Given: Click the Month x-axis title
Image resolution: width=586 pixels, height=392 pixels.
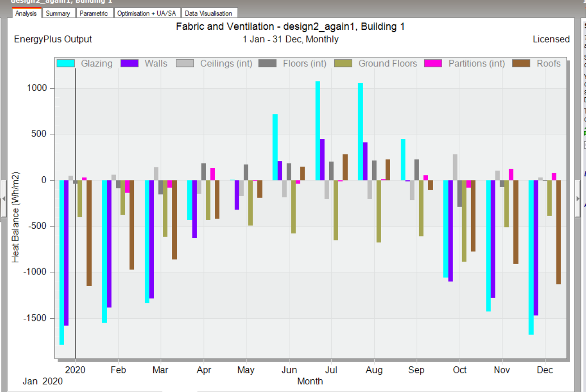Looking at the screenshot, I should coord(310,381).
